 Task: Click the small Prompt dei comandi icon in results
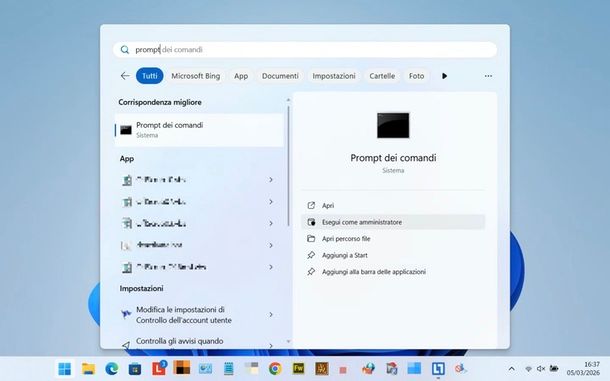[x=126, y=130]
